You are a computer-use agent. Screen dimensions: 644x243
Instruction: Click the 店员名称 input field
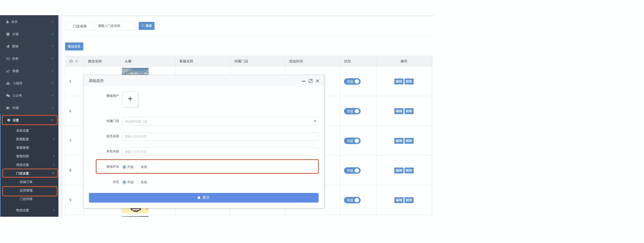pyautogui.click(x=220, y=137)
